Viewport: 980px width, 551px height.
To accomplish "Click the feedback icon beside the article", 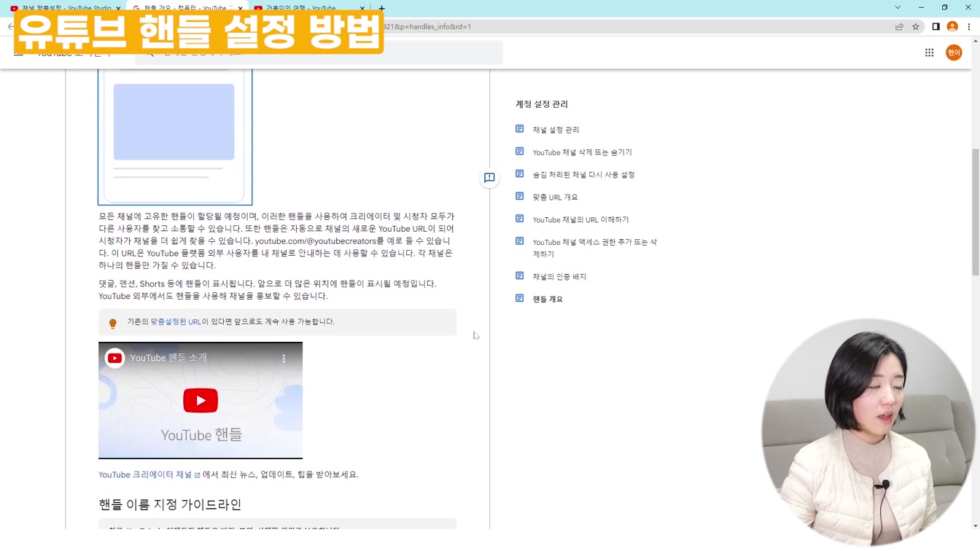I will point(489,178).
